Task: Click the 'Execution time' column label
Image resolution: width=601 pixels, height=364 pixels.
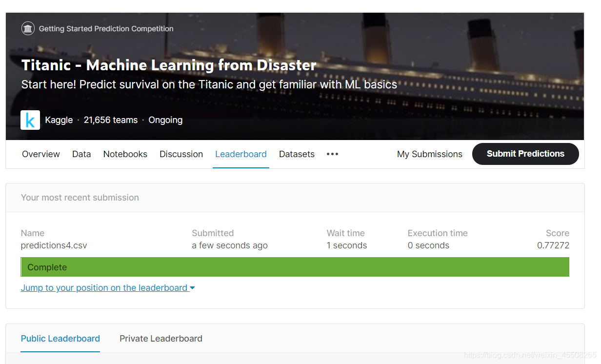Action: click(x=438, y=233)
